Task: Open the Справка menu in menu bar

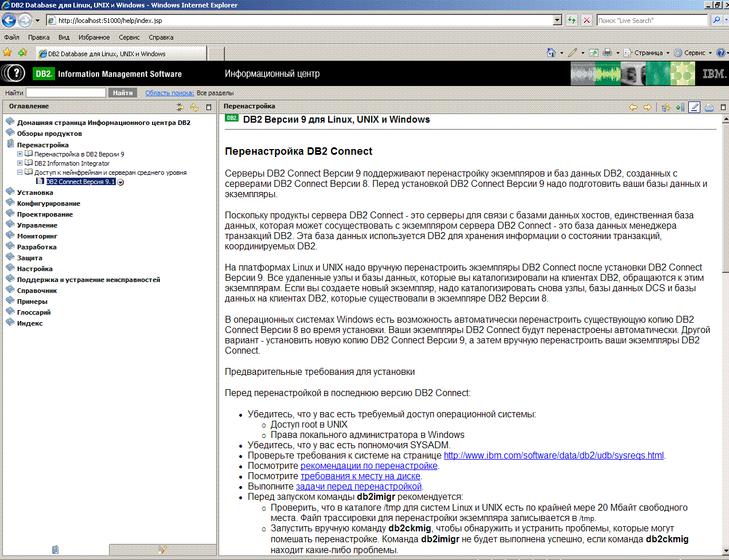Action: click(x=161, y=37)
